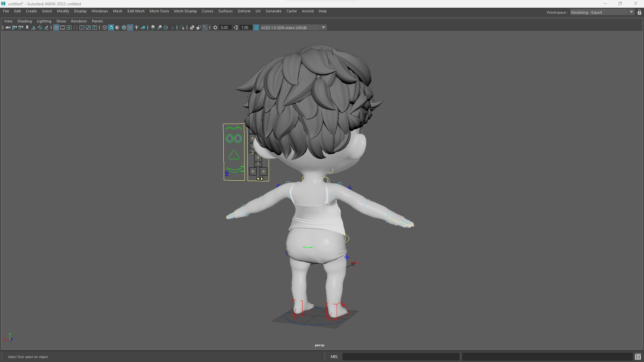Open the Windows menu

click(x=100, y=11)
